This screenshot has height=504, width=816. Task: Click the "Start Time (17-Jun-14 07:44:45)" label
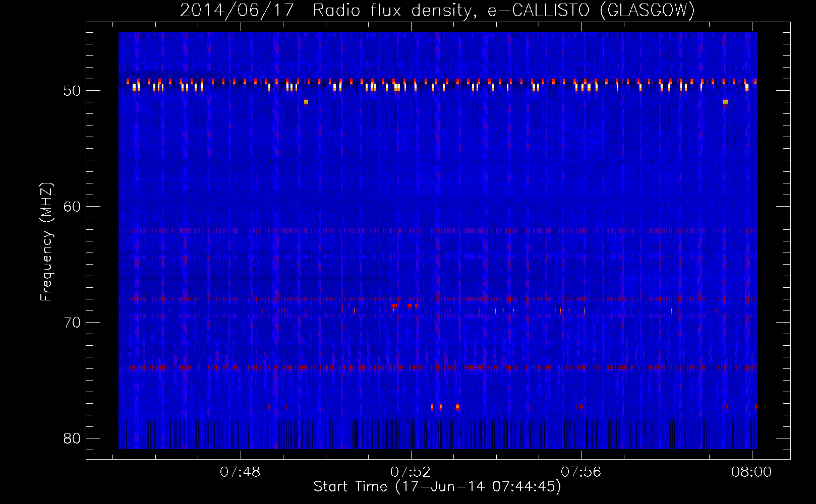coord(437,487)
